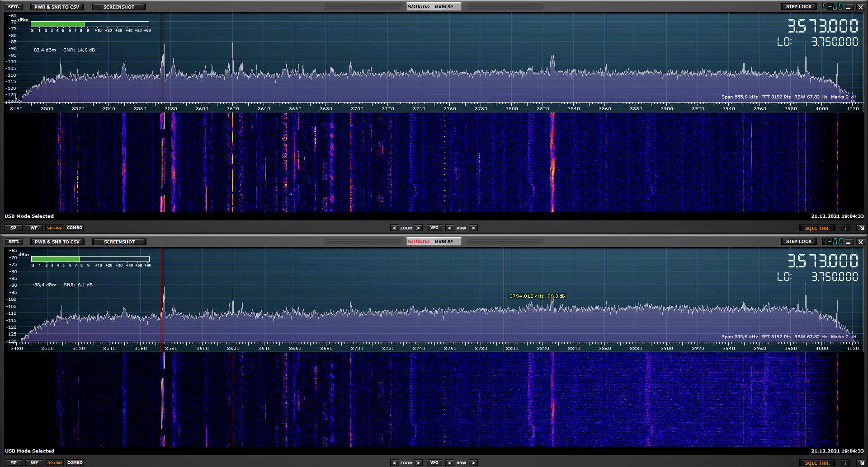
Task: Click VFO button in top window
Action: (x=434, y=228)
